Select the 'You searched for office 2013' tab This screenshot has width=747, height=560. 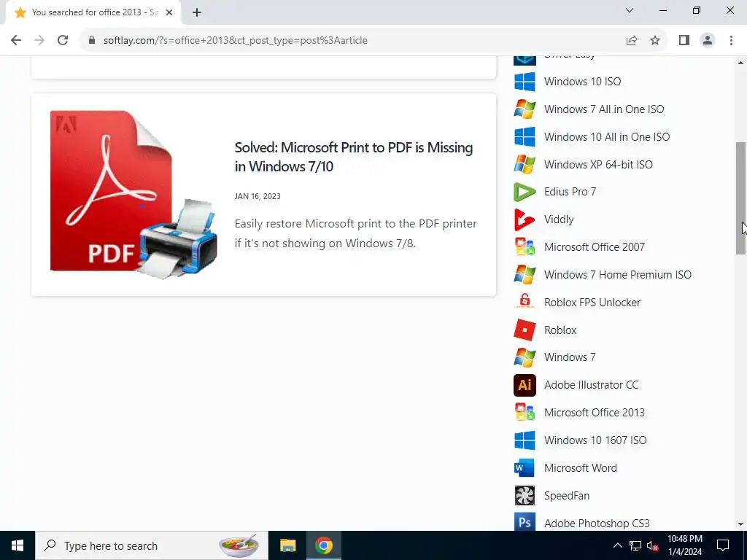click(94, 12)
